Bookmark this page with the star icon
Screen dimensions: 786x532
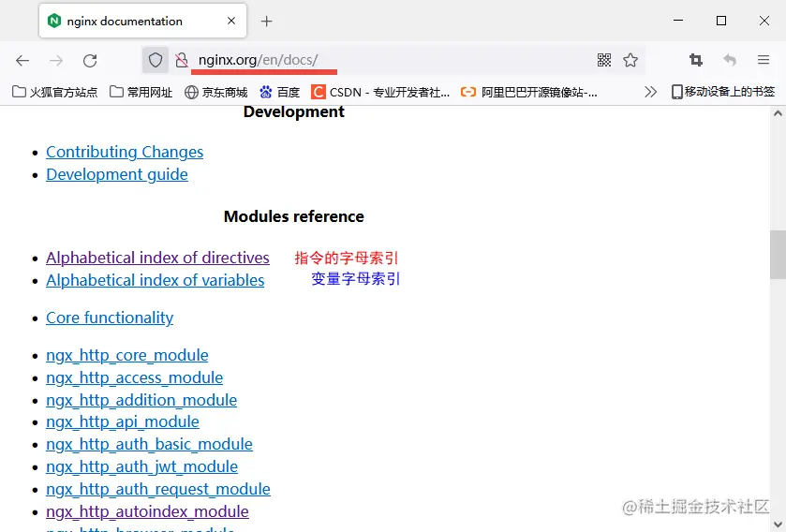tap(630, 60)
